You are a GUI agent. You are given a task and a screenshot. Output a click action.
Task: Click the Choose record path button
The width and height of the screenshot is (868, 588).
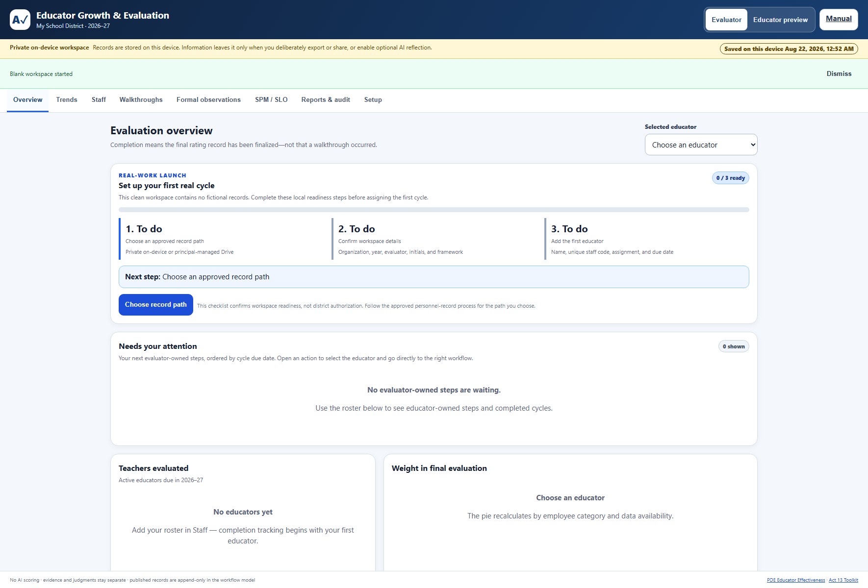tap(156, 305)
